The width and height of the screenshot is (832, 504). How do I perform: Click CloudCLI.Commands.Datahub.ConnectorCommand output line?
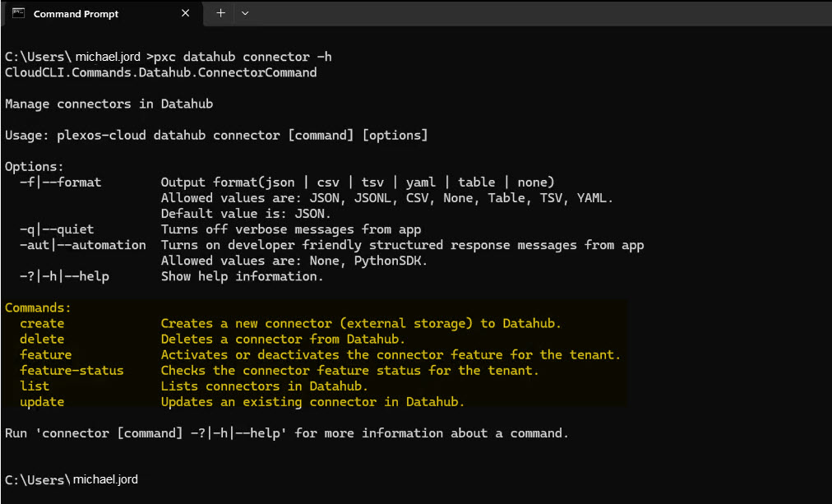(159, 72)
